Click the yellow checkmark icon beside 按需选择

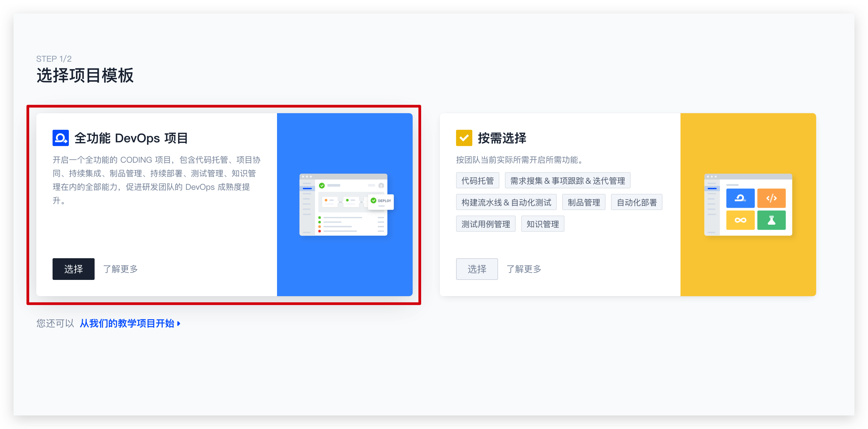click(x=464, y=138)
